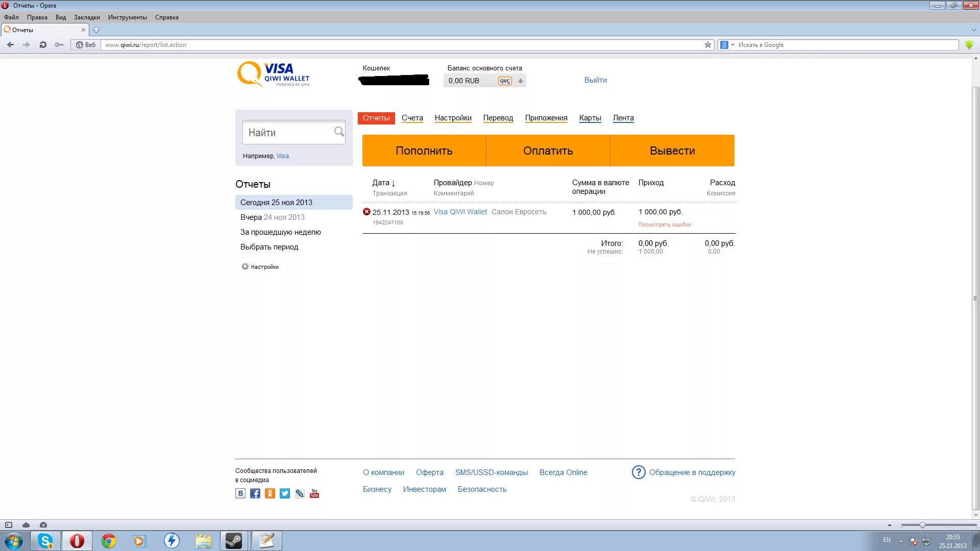Click the gear icon next to Настройки
The image size is (980, 551).
pos(245,266)
